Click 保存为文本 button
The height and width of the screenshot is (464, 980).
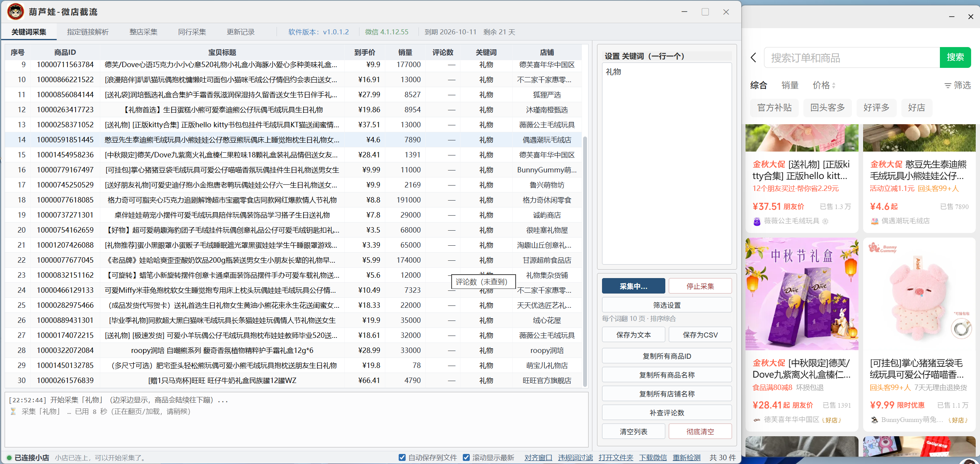tap(633, 335)
